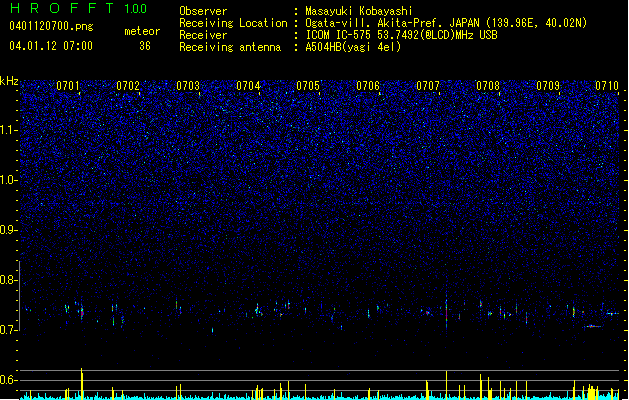Click the Receiving antenna label
Image resolution: width=629 pixels, height=400 pixels.
click(230, 47)
